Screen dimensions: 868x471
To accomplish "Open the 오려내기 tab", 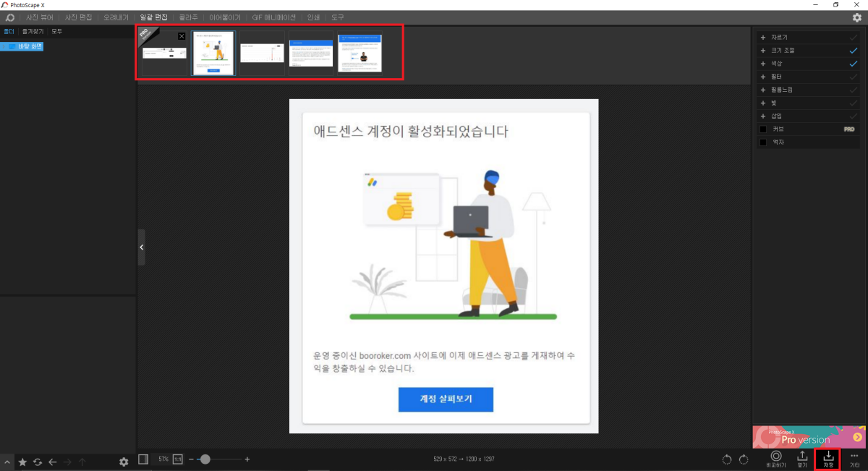I will click(x=117, y=17).
